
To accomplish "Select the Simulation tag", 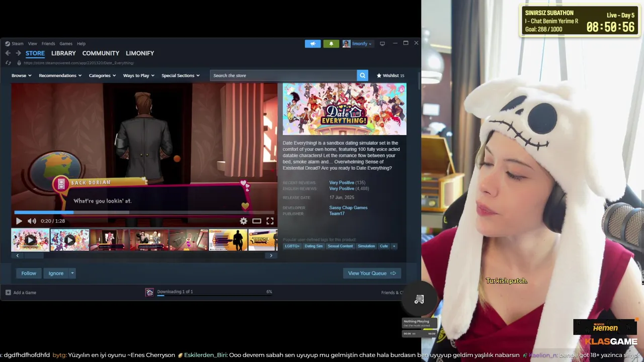I will pos(366,246).
